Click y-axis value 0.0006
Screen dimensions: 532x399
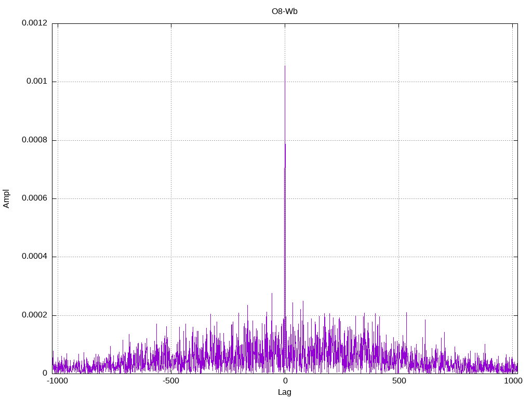point(35,198)
